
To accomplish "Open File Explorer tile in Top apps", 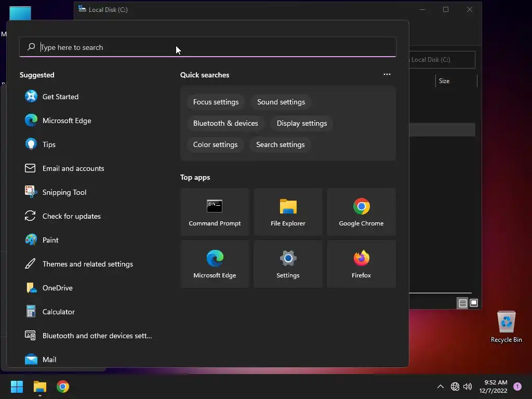I will pos(288,212).
